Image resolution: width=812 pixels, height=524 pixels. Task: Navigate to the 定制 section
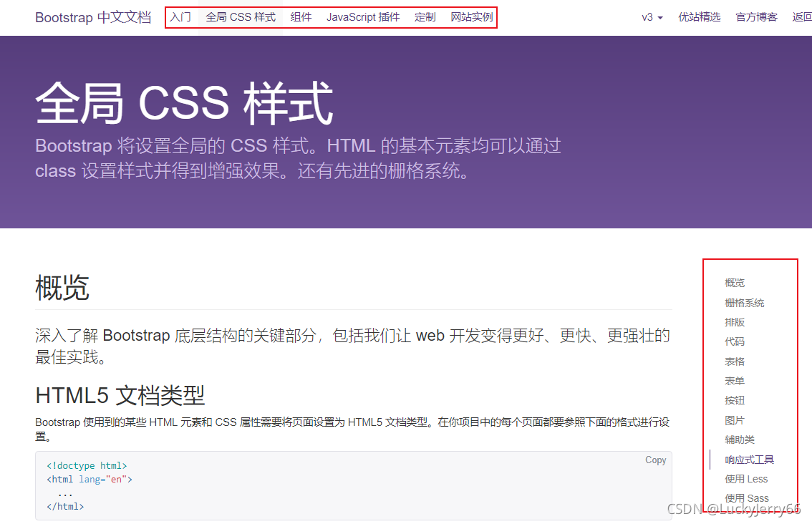point(425,17)
